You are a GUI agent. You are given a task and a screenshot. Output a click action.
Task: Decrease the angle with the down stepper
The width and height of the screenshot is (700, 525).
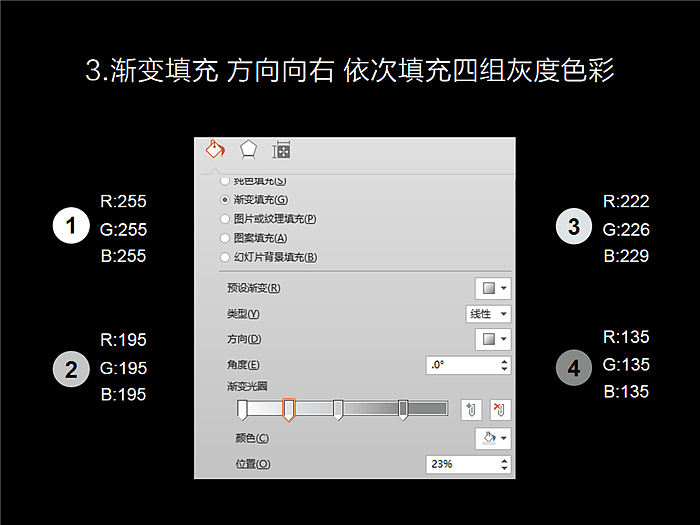click(x=504, y=369)
